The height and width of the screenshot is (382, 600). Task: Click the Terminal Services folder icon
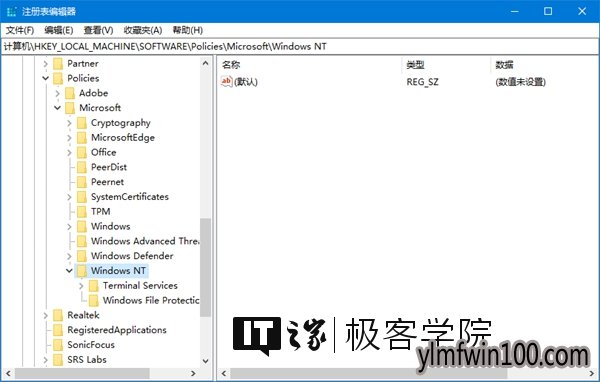93,286
